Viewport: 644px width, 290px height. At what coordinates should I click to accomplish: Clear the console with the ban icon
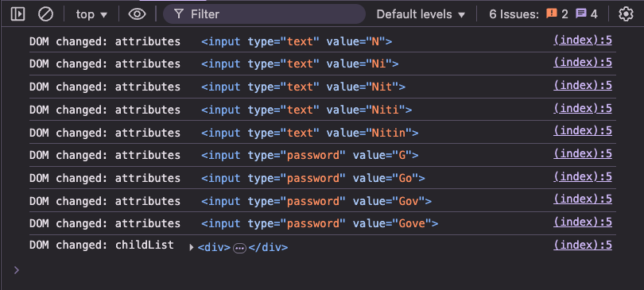pos(45,14)
